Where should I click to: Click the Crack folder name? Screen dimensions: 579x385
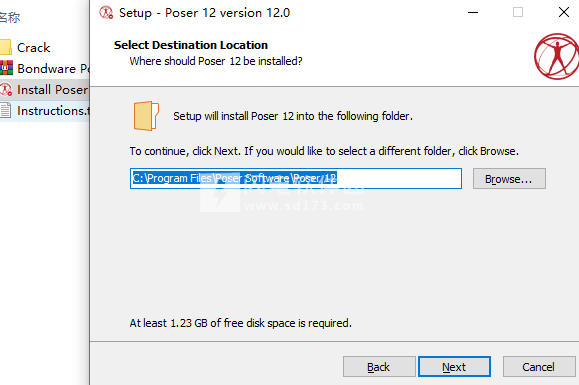tap(34, 48)
